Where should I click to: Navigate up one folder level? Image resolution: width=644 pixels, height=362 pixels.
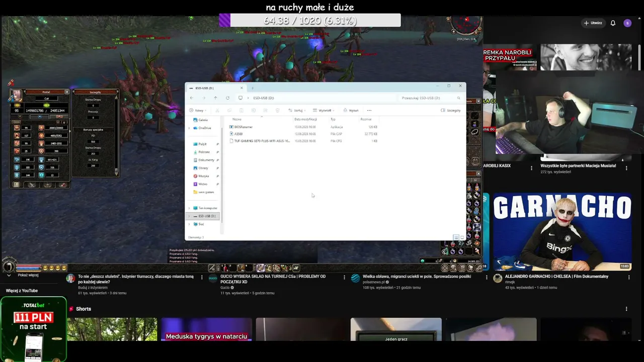click(x=215, y=98)
